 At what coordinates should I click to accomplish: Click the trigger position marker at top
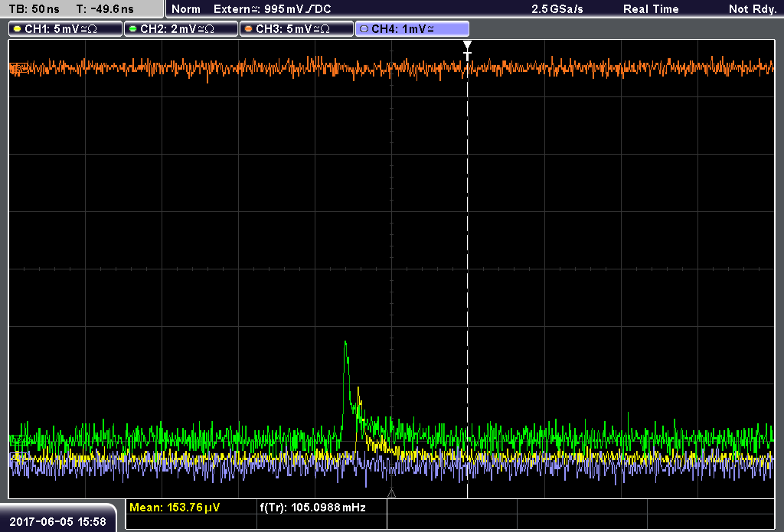click(467, 51)
